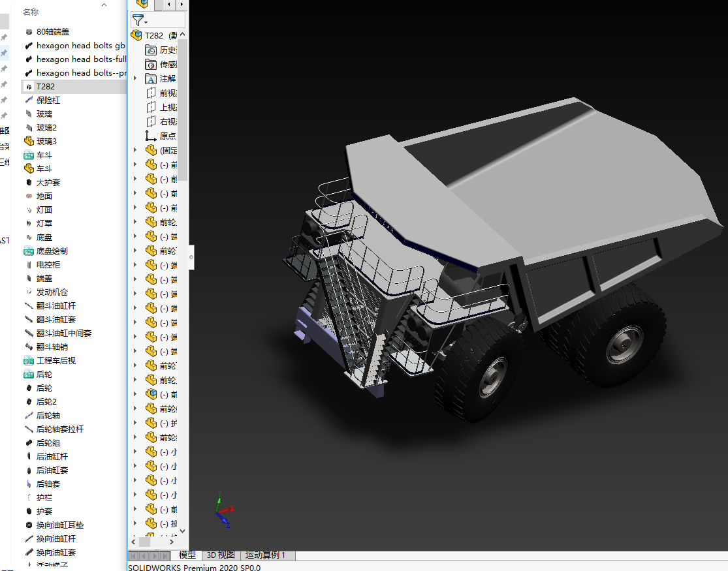Screen dimensions: 728x571
Task: Expand the 注解 annotations node
Action: tap(135, 78)
